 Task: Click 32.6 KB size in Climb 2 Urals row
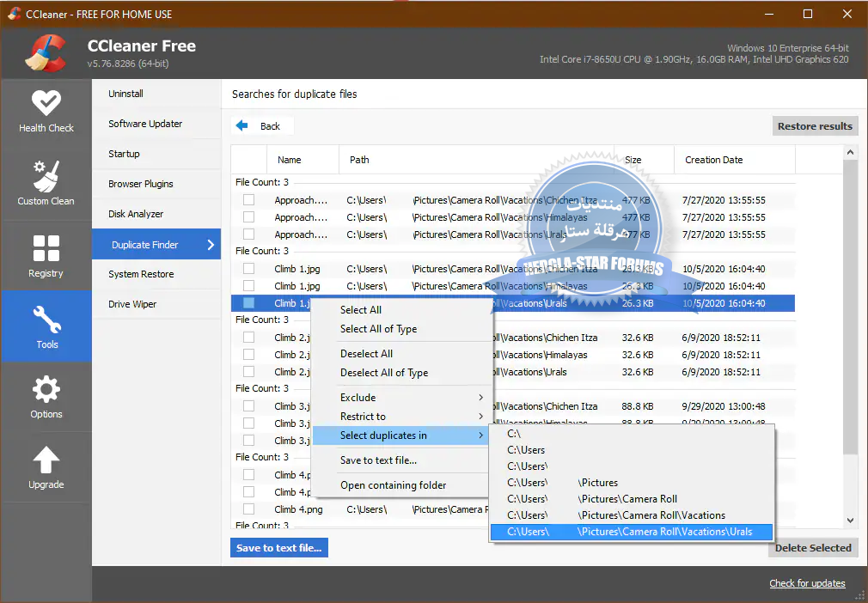(637, 372)
